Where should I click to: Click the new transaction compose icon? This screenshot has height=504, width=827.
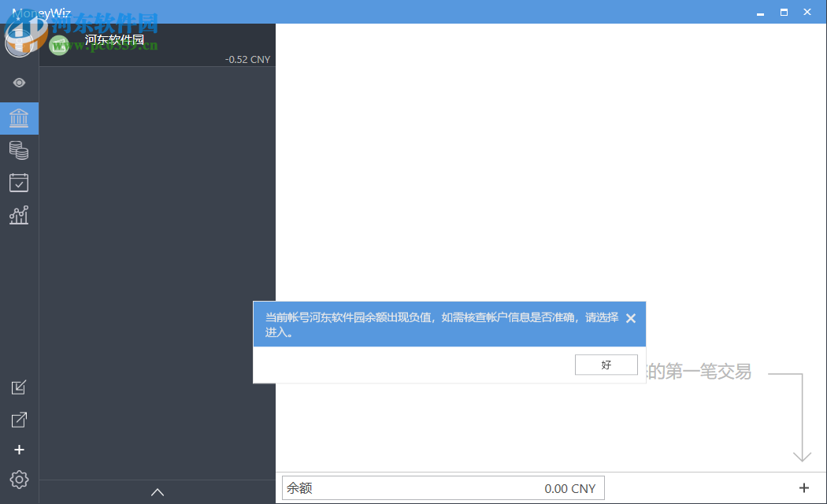point(19,387)
